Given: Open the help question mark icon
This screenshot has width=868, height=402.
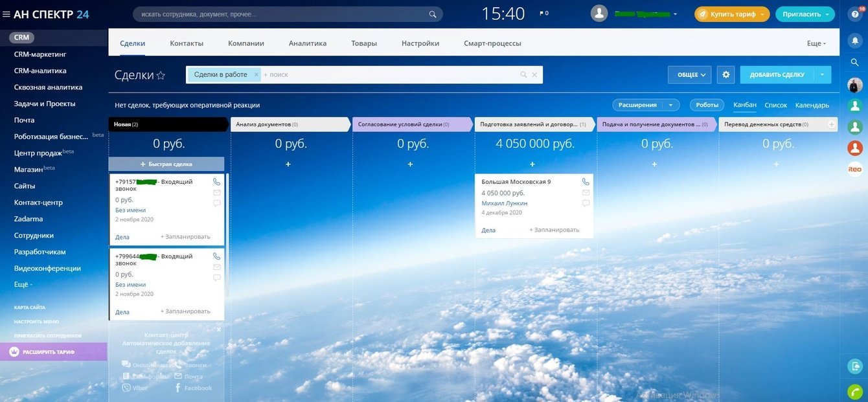Looking at the screenshot, I should [x=855, y=14].
